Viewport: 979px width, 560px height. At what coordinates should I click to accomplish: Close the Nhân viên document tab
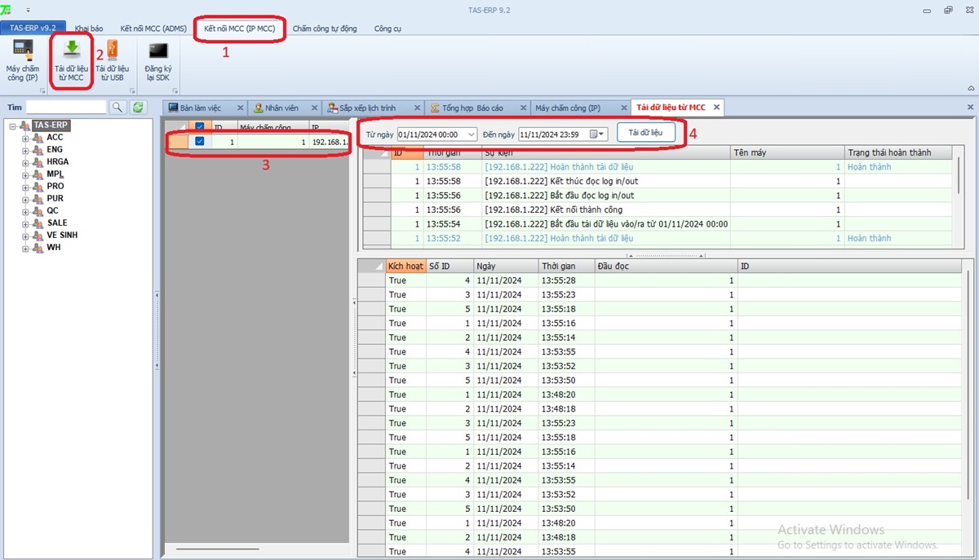tap(313, 108)
